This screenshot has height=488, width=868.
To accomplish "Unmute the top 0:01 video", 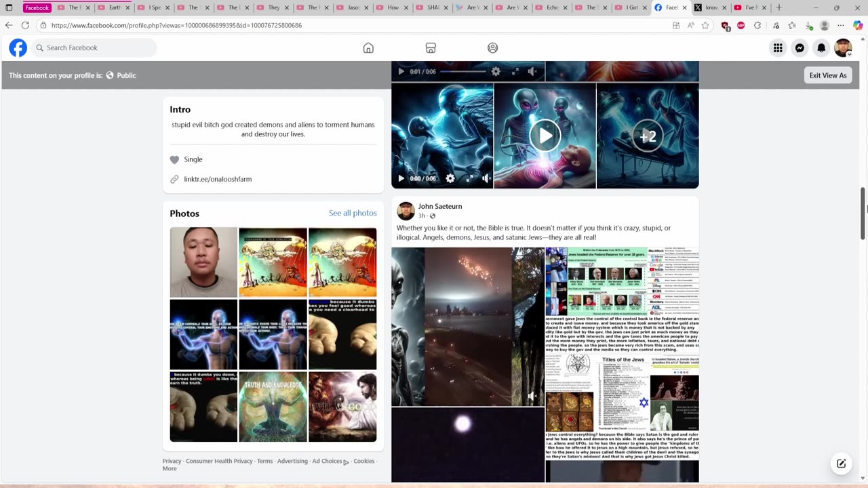I will [532, 71].
